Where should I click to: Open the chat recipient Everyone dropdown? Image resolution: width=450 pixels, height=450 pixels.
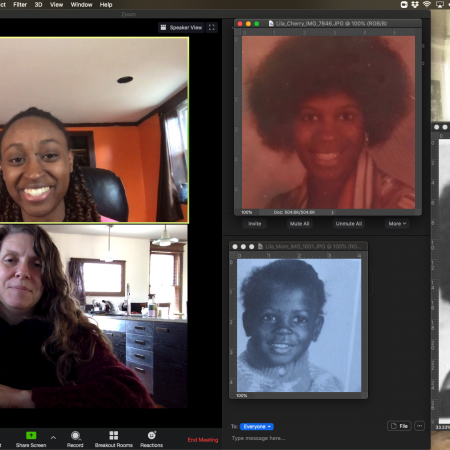coord(257,427)
